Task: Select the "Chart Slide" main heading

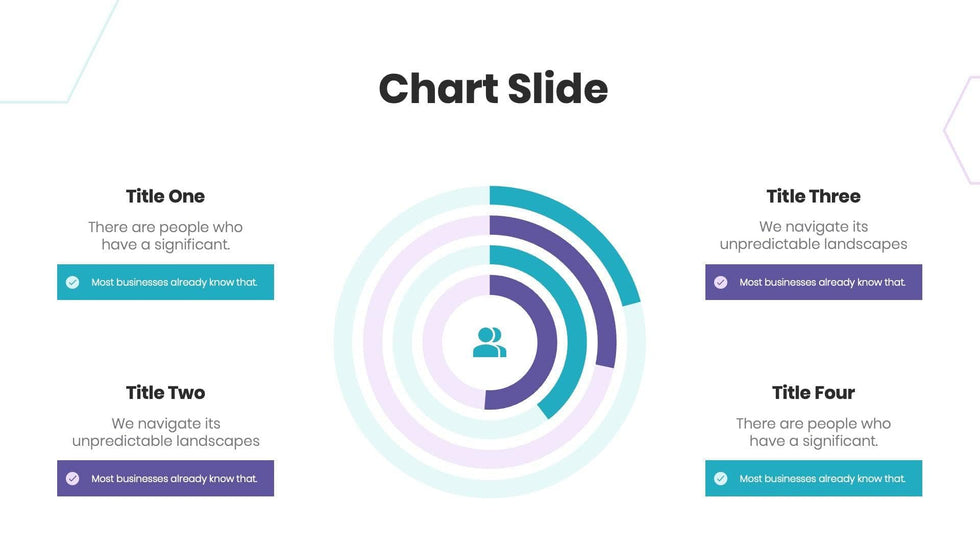Action: click(493, 89)
